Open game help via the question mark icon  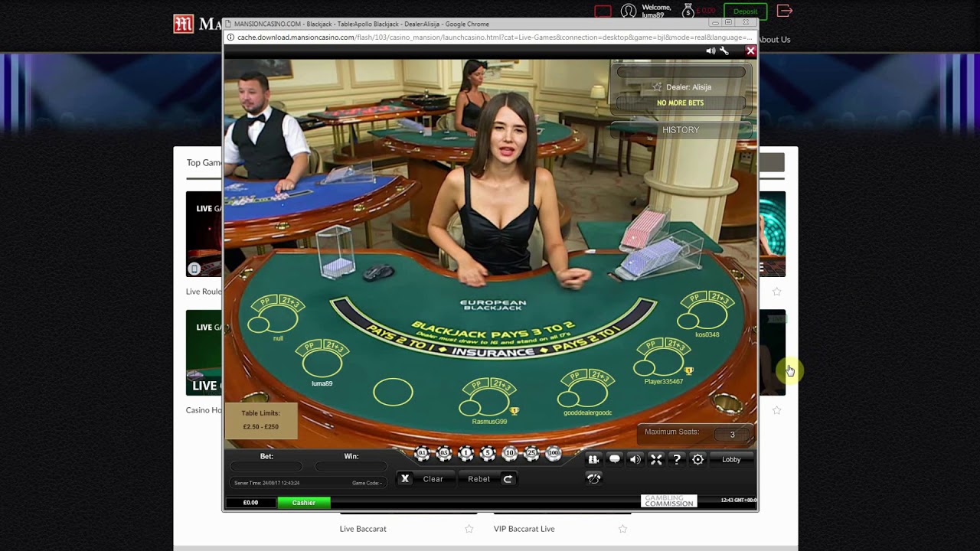click(x=677, y=459)
